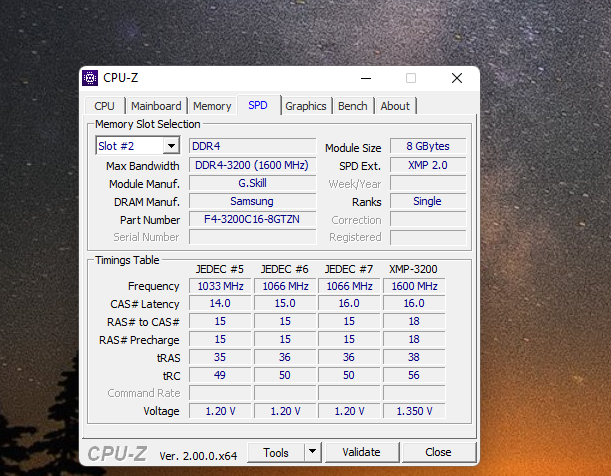This screenshot has width=611, height=476.
Task: Select the SPD tab
Action: point(258,105)
